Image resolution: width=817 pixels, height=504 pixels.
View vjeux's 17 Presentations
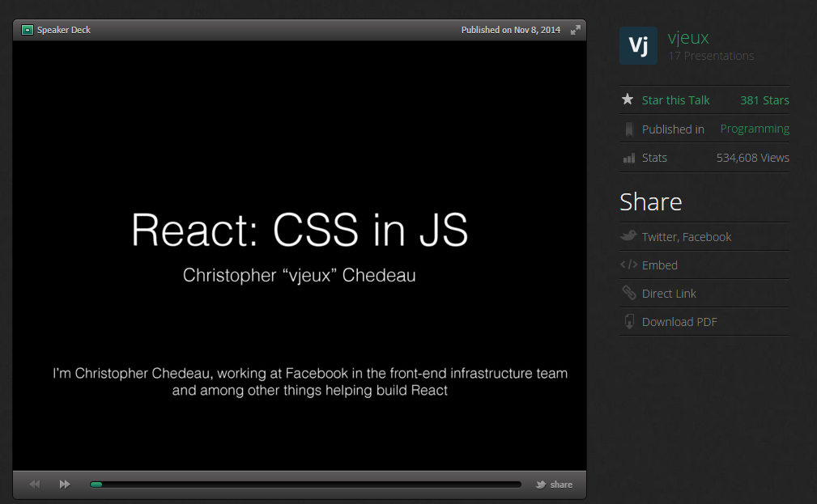(x=711, y=56)
